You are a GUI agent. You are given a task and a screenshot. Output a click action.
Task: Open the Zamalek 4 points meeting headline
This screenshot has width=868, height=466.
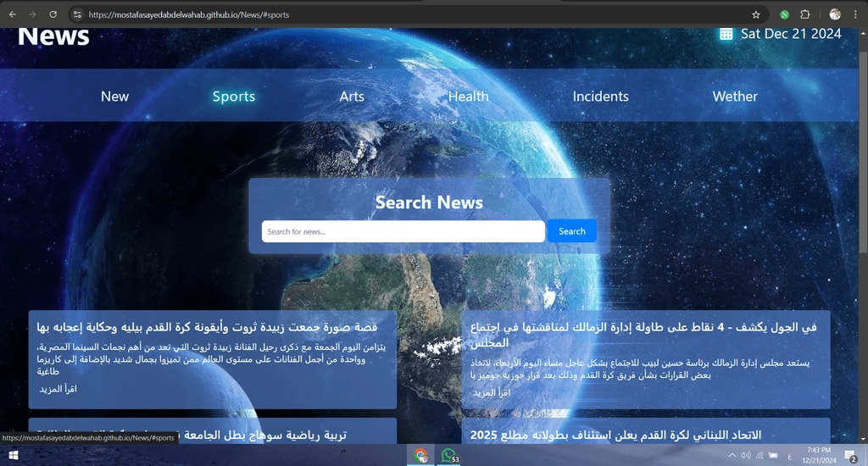click(x=643, y=335)
